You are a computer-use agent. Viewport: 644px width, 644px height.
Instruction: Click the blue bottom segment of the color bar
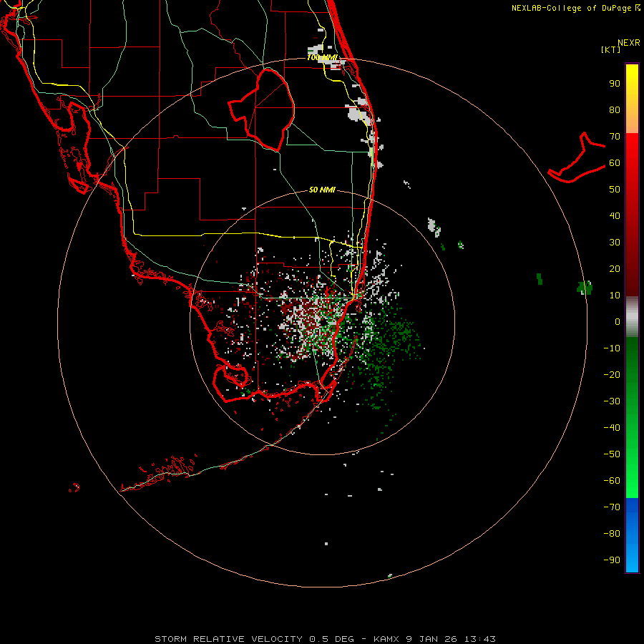click(x=632, y=535)
